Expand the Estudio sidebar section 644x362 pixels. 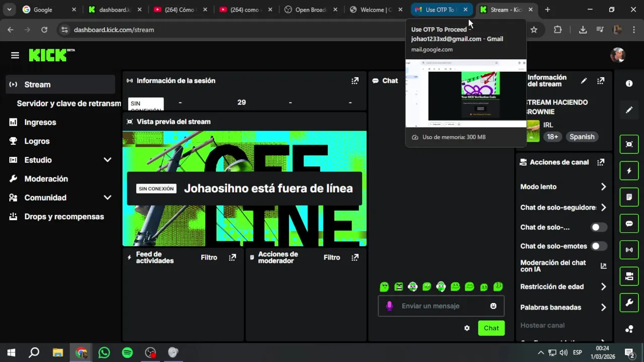[x=107, y=160]
